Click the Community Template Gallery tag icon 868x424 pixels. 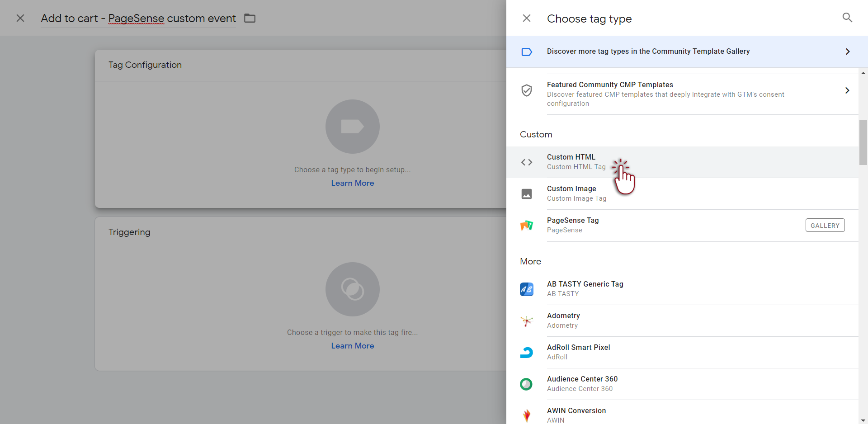click(x=527, y=52)
